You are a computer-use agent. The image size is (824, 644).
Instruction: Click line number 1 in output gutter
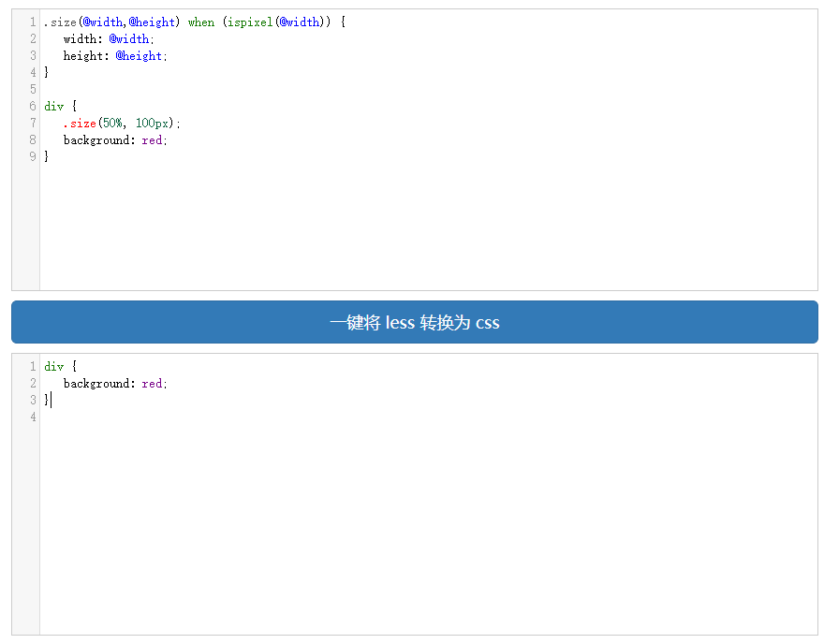point(33,366)
